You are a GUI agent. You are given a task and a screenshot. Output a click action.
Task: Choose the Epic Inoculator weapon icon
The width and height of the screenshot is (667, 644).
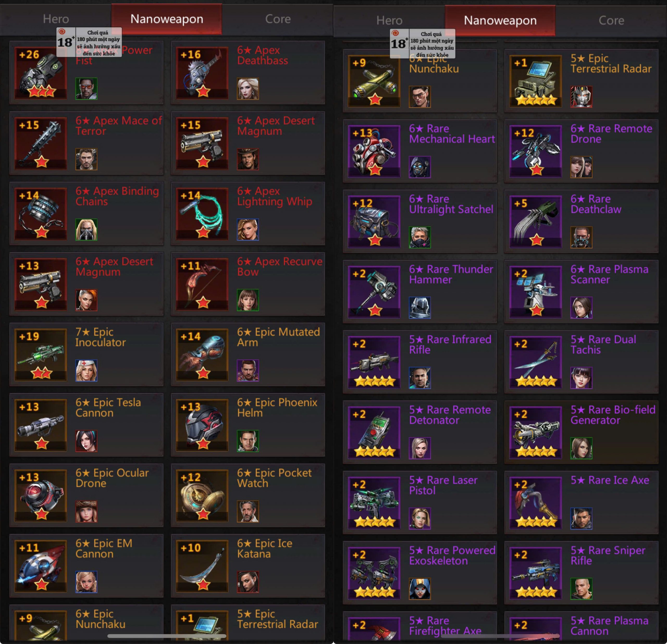[40, 355]
